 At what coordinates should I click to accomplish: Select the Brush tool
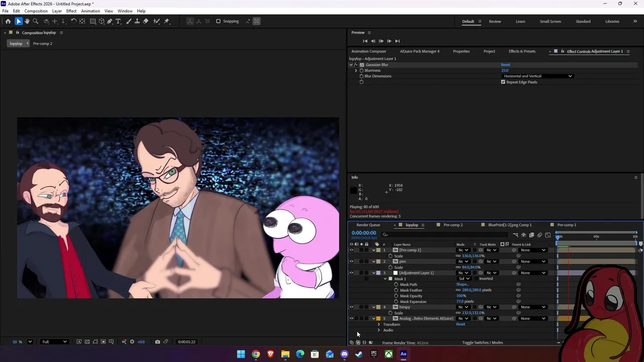click(129, 21)
